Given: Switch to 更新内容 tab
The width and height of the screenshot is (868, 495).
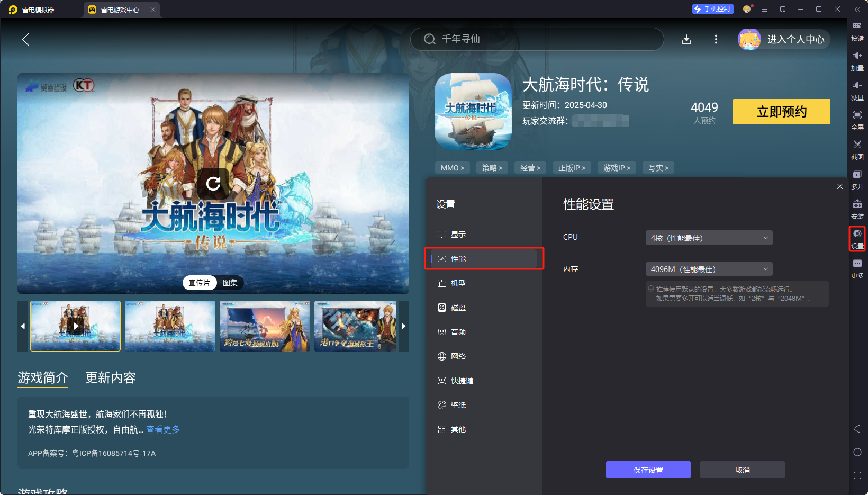Looking at the screenshot, I should coord(111,378).
